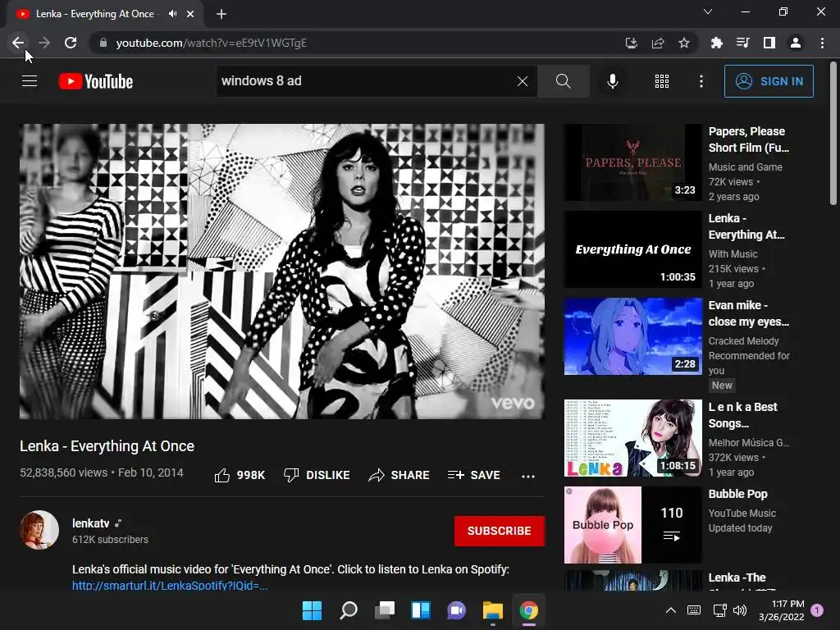
Task: Open Chrome profile icon
Action: 796,43
